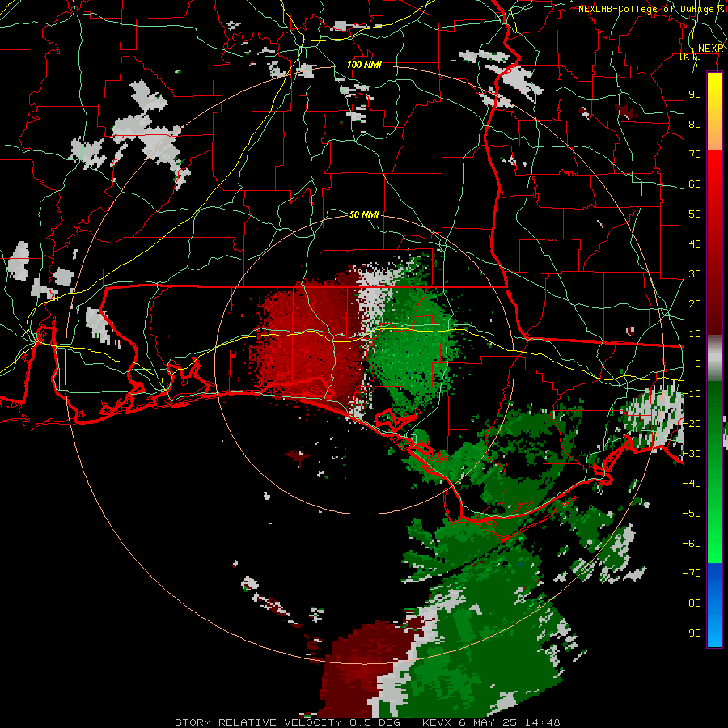The width and height of the screenshot is (728, 728).
Task: Click the -50 label on velocity scale
Action: click(692, 514)
